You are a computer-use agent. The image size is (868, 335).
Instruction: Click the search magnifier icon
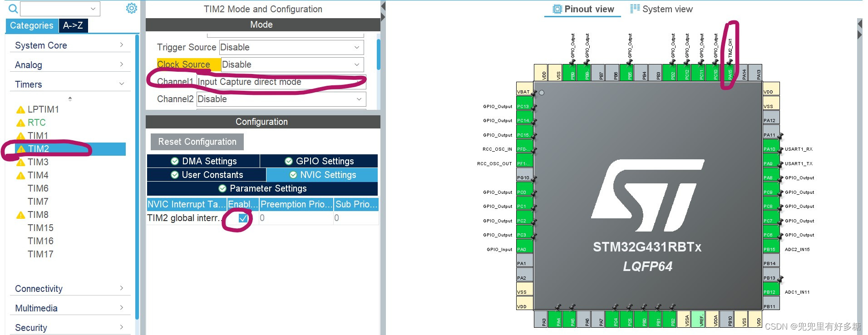coord(13,9)
